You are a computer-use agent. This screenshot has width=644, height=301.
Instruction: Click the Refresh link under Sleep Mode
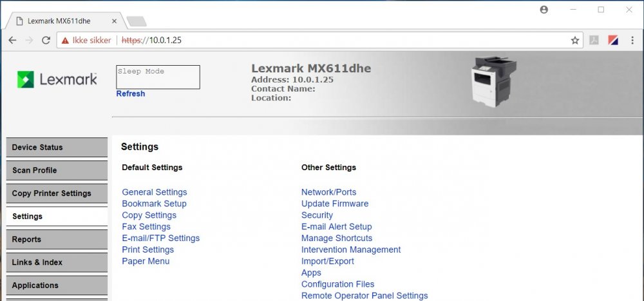(130, 93)
